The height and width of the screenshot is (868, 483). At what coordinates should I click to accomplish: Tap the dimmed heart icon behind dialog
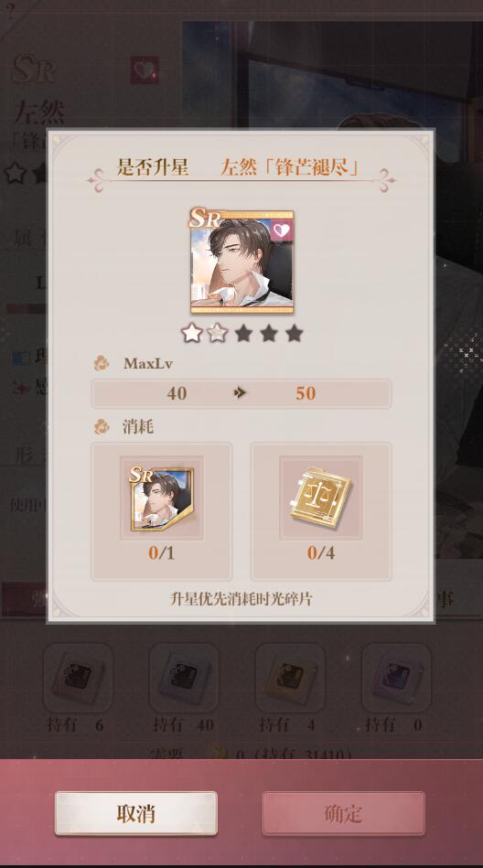[x=145, y=70]
